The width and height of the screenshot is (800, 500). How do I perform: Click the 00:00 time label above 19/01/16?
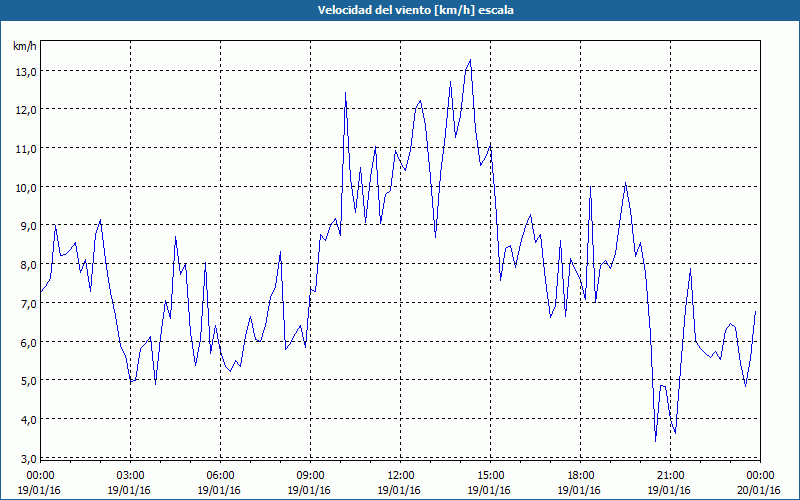(x=40, y=476)
